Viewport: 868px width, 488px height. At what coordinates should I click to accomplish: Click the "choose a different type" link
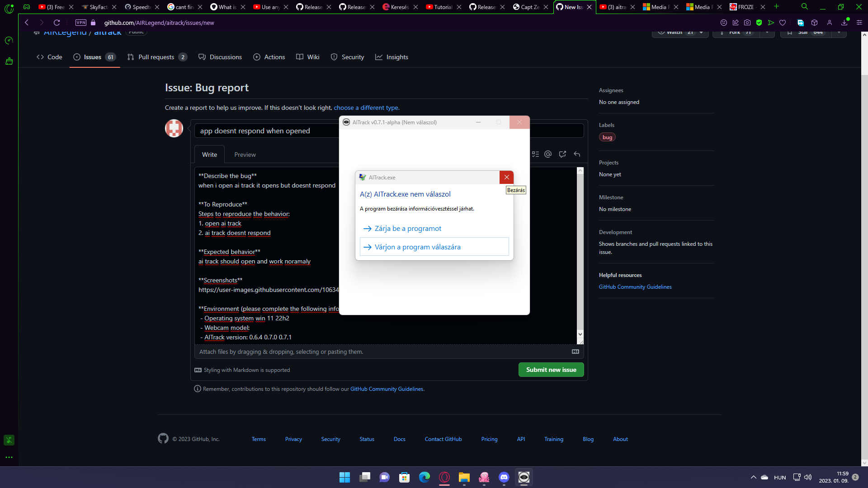(x=366, y=108)
